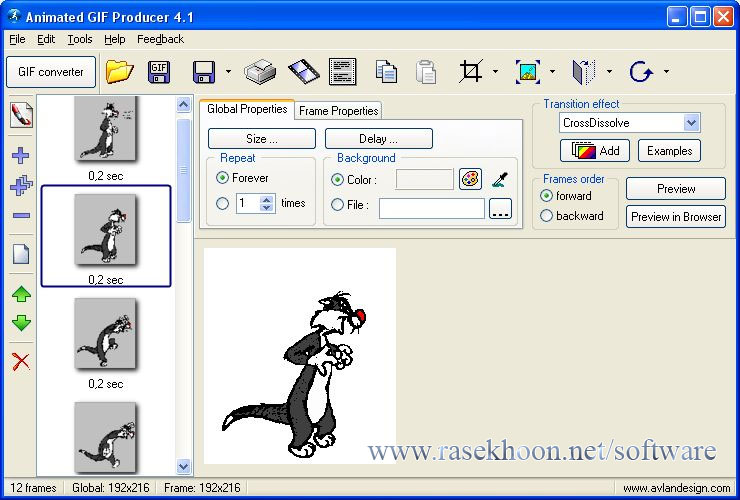Screen dimensions: 740x500
Task: Expand the crop tool dropdown arrow
Action: tap(495, 72)
